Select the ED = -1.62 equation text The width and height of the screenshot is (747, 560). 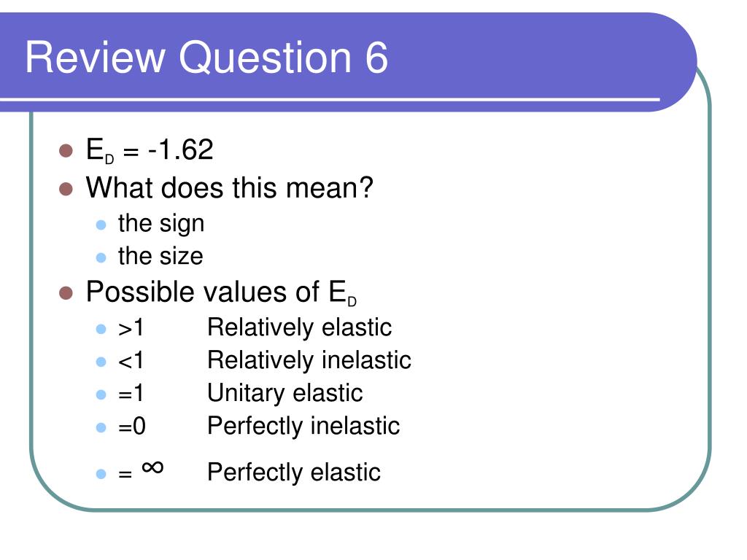[150, 150]
